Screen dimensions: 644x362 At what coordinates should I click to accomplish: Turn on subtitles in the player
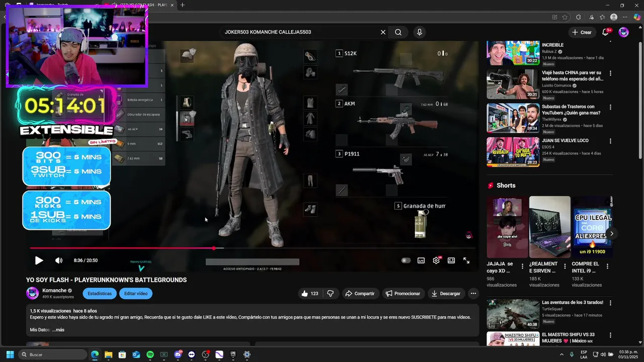coord(421,260)
